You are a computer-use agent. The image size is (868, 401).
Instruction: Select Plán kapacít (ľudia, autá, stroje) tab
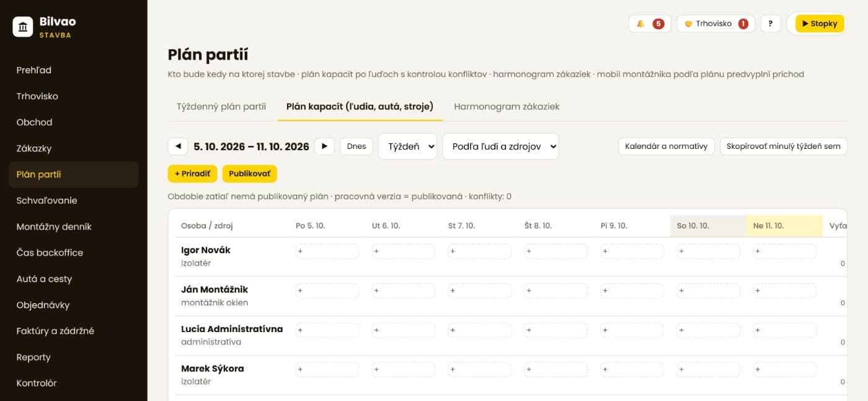[x=360, y=106]
